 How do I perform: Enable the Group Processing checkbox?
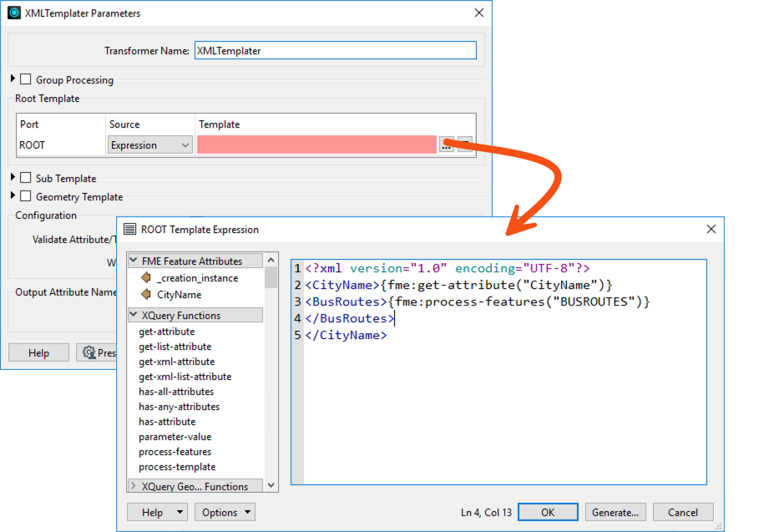pos(26,79)
